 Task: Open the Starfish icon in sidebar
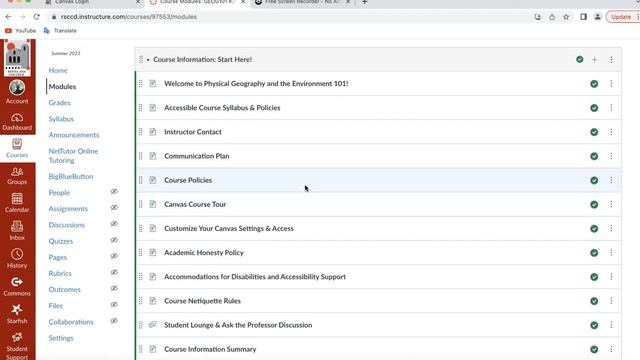click(x=17, y=314)
